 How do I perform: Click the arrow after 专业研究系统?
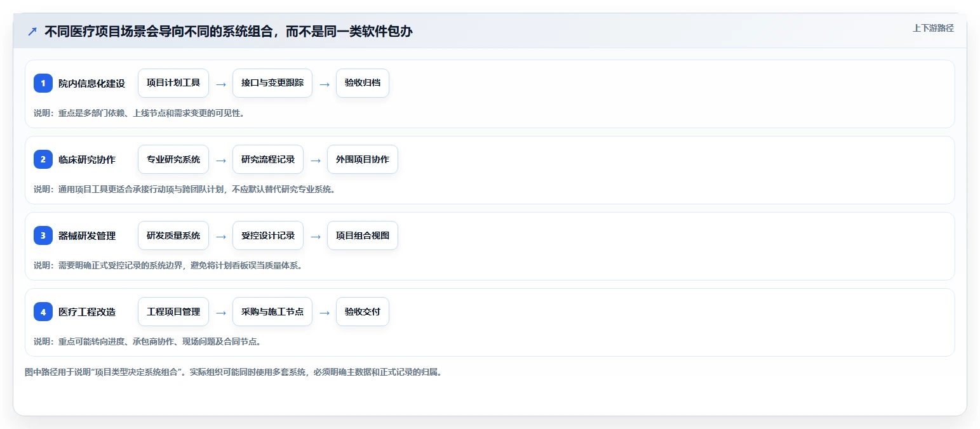tap(221, 160)
